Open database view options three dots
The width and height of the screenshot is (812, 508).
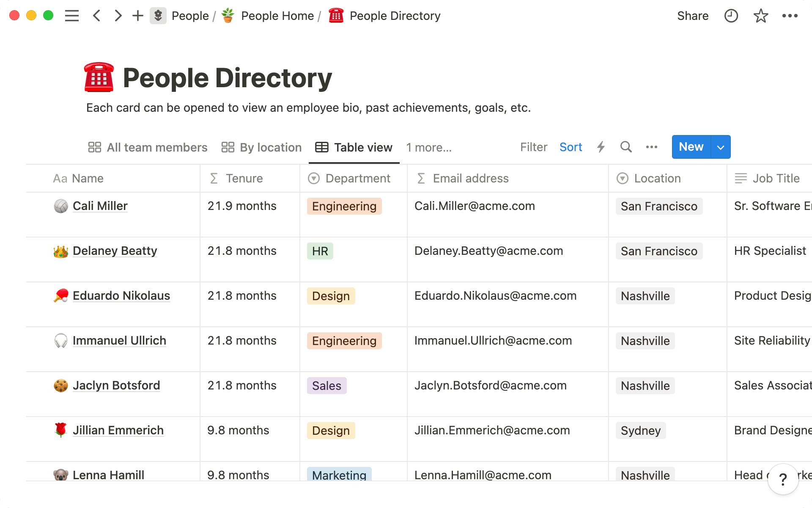[651, 147]
